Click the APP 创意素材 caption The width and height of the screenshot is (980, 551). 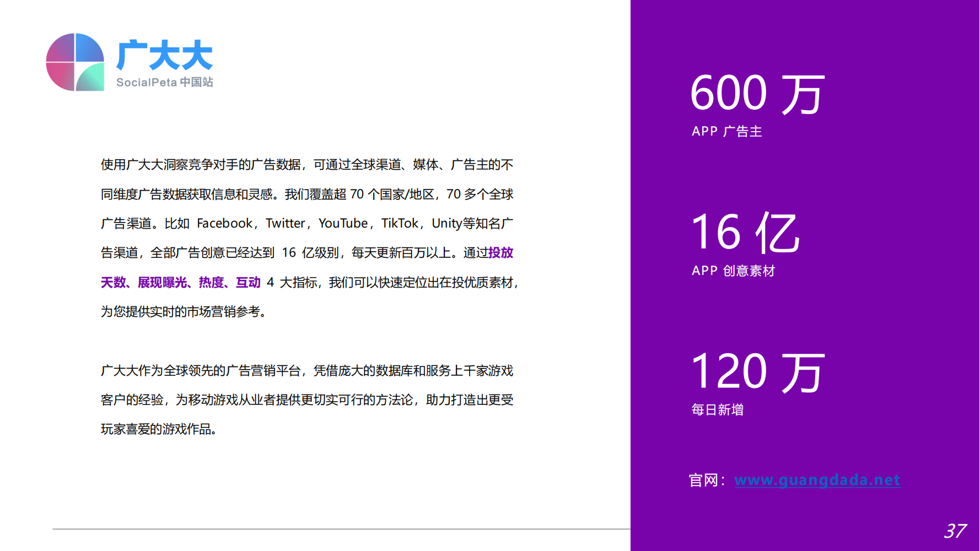click(x=733, y=271)
